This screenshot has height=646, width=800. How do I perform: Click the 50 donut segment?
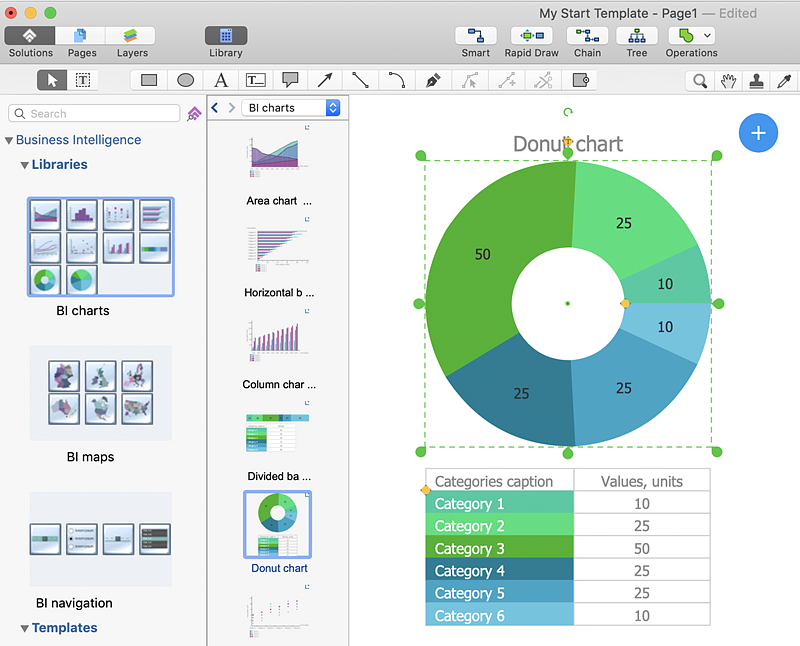point(482,254)
